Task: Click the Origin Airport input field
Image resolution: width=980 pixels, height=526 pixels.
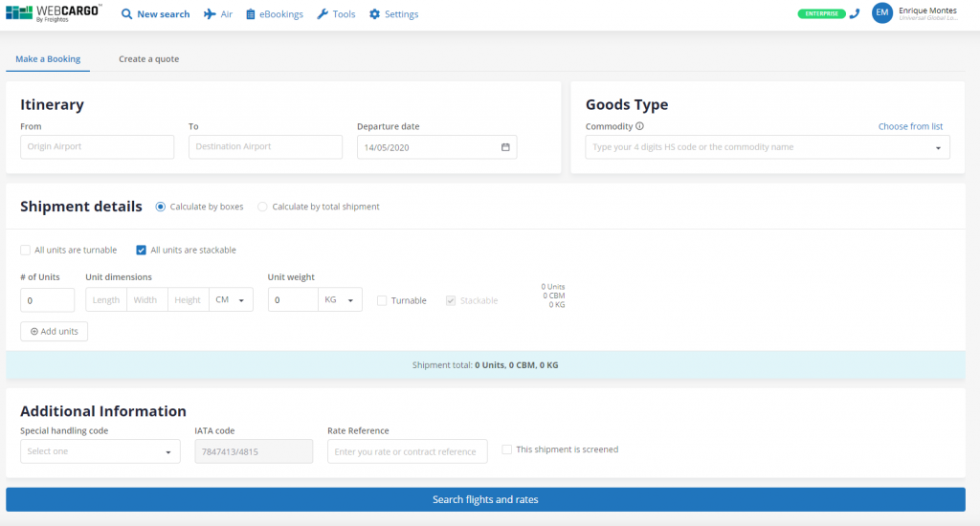Action: click(98, 147)
